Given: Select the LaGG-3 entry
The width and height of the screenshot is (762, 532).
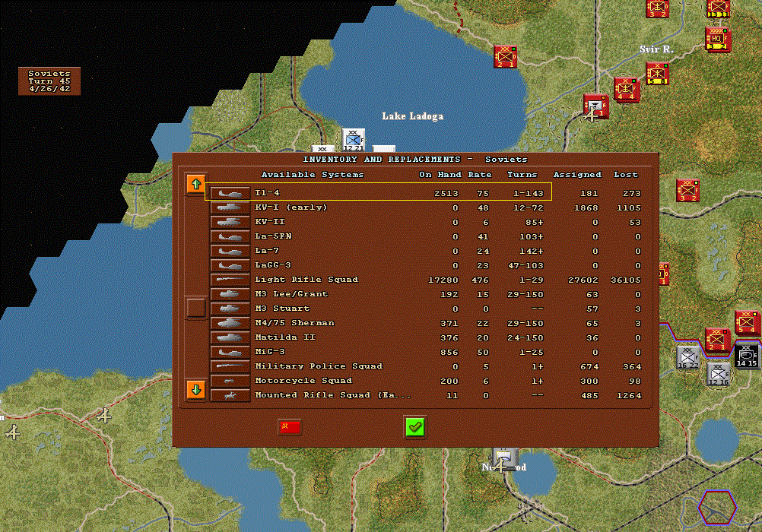Looking at the screenshot, I should coord(273,265).
